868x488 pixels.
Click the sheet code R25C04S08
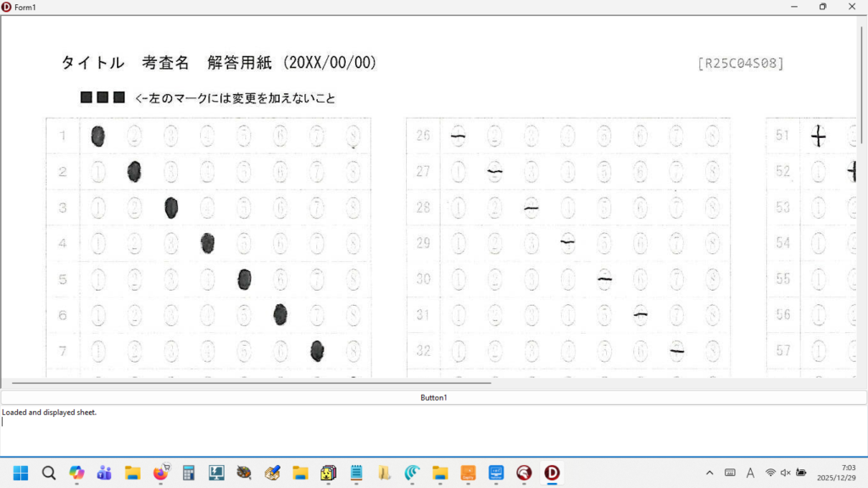pos(740,64)
